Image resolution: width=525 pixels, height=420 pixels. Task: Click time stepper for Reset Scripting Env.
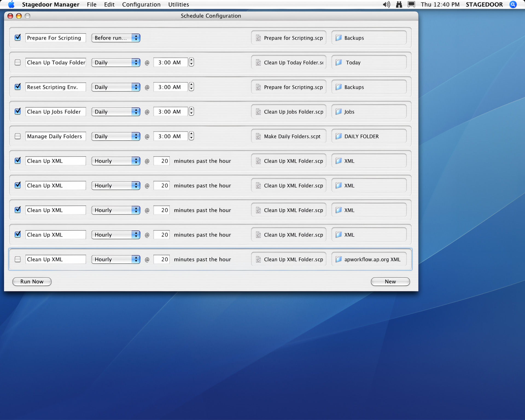pos(191,87)
